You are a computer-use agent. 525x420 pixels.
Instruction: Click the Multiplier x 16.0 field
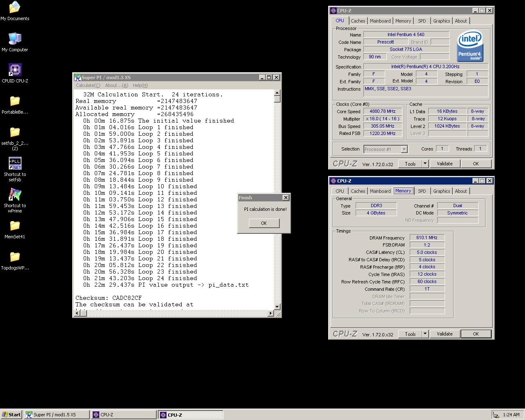[383, 119]
